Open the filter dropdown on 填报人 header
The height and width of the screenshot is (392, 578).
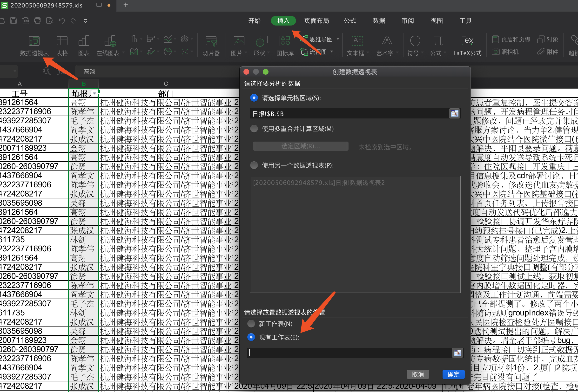pyautogui.click(x=94, y=94)
